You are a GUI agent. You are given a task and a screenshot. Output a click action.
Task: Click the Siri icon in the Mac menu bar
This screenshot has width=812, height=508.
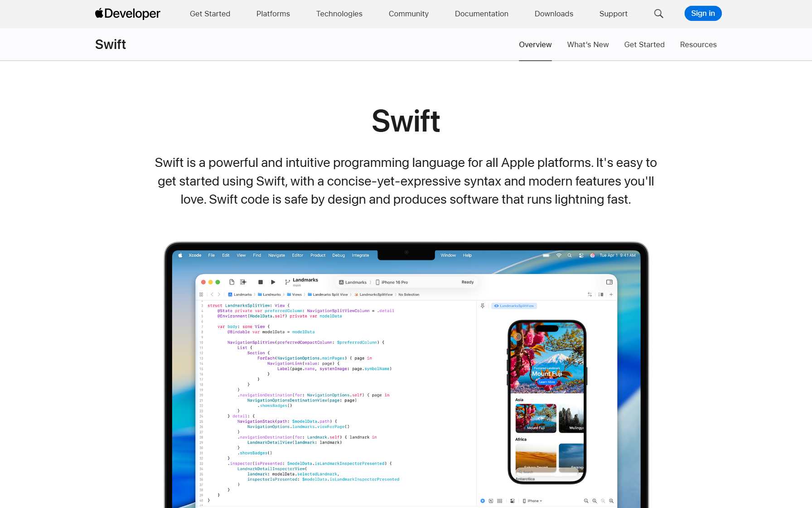pyautogui.click(x=592, y=255)
